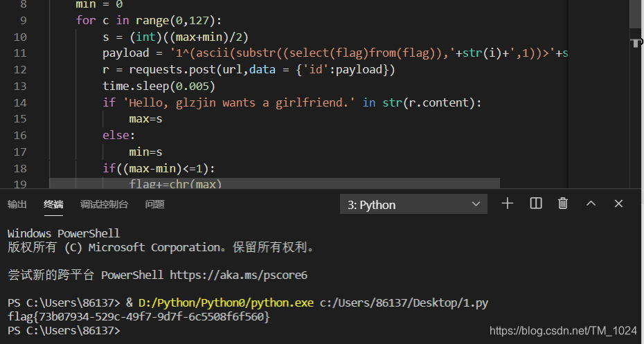Switch to the 输出 tab
Image resolution: width=644 pixels, height=344 pixels.
pos(17,204)
